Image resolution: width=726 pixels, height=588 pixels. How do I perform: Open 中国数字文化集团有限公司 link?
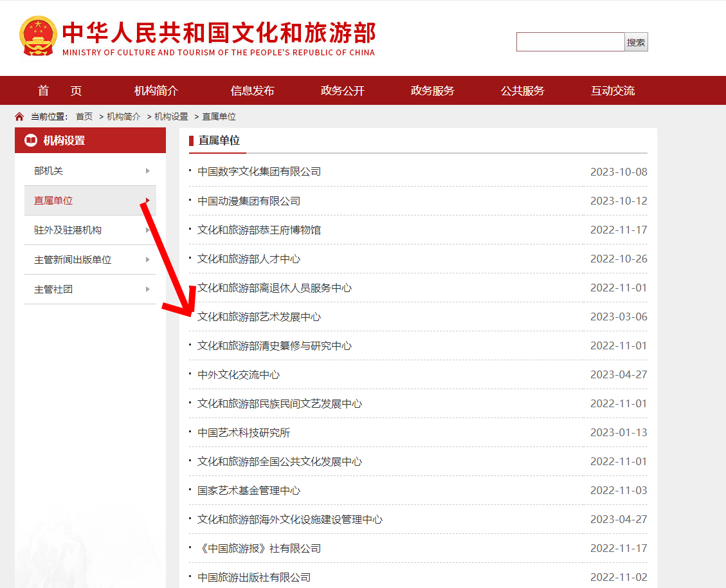259,172
